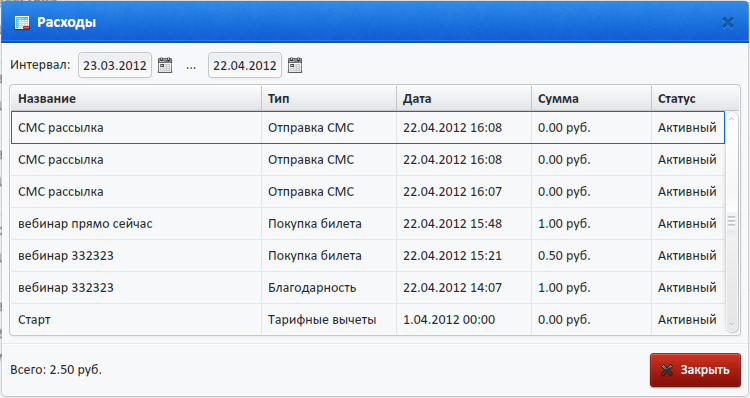Select 'вебинар 332323' row with Покупка билета
The height and width of the screenshot is (398, 750).
(368, 256)
